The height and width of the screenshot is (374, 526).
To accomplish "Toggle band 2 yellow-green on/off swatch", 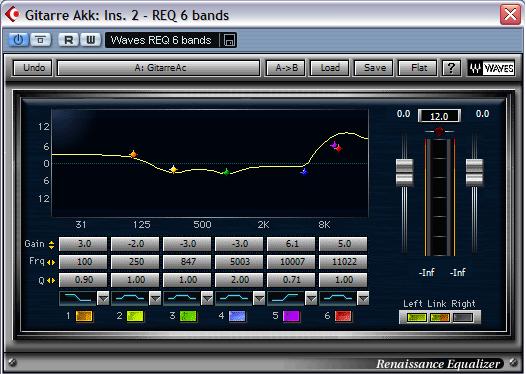I will tap(135, 316).
